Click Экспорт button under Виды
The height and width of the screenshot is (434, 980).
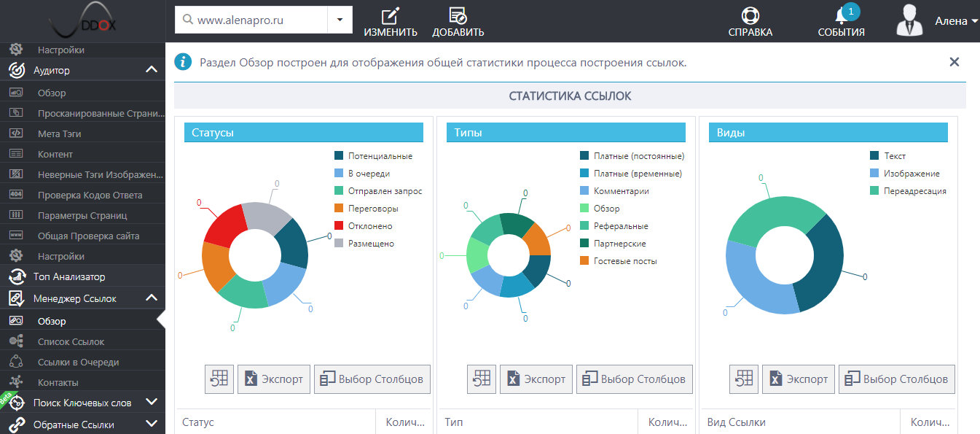[x=799, y=379]
